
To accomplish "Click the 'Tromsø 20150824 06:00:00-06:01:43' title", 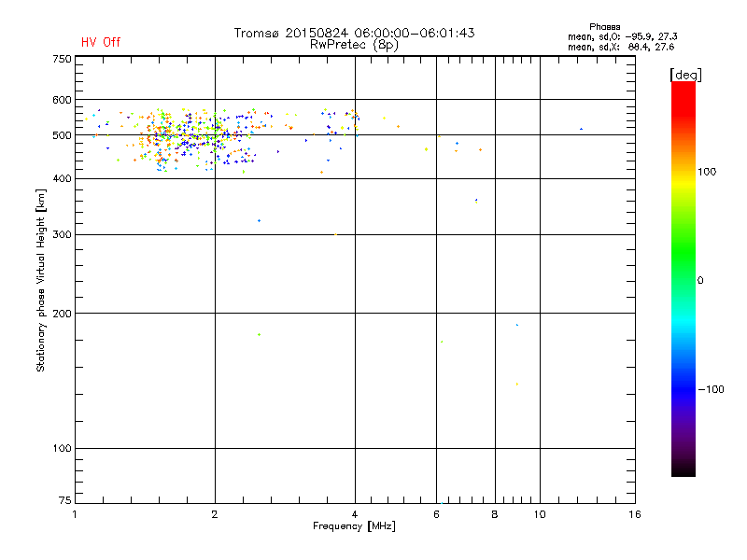I will pos(354,33).
